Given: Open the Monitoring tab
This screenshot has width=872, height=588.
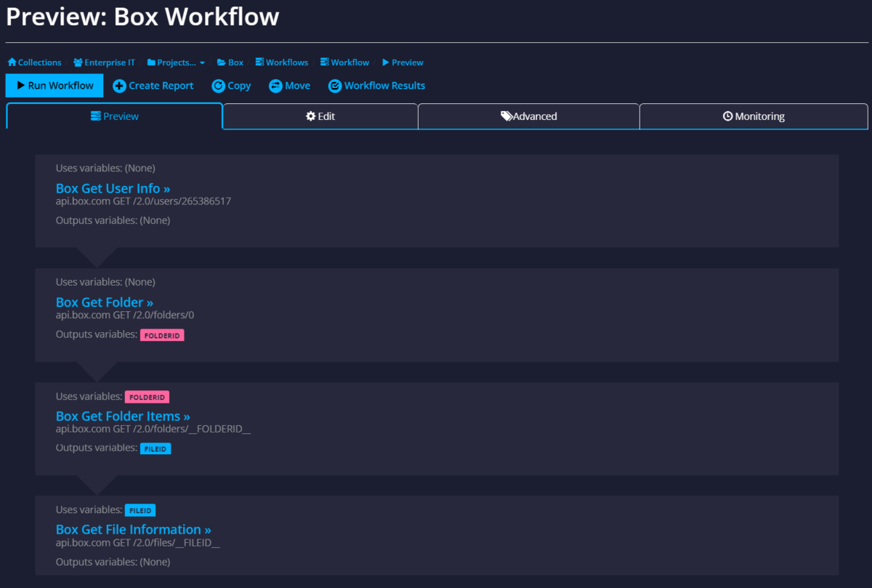Looking at the screenshot, I should tap(754, 116).
